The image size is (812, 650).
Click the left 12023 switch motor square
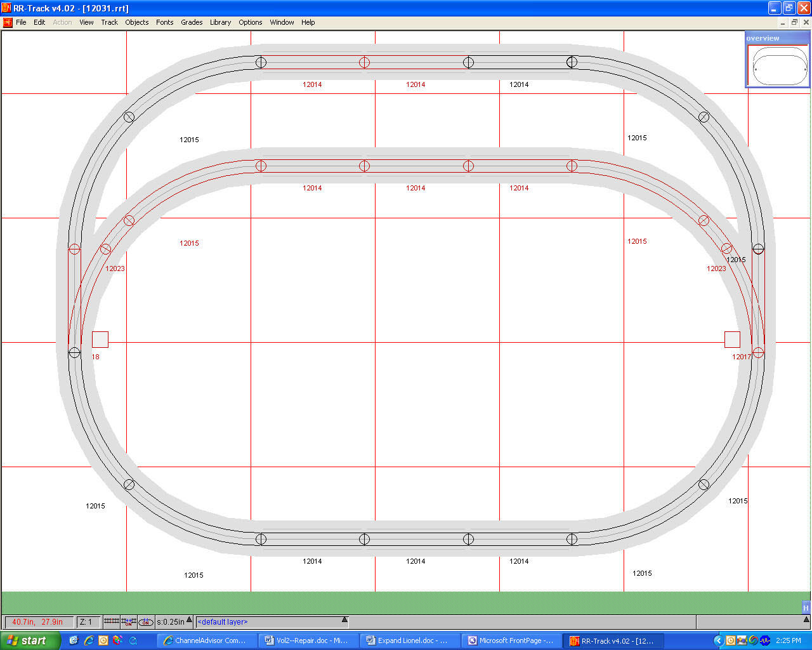[x=100, y=340]
